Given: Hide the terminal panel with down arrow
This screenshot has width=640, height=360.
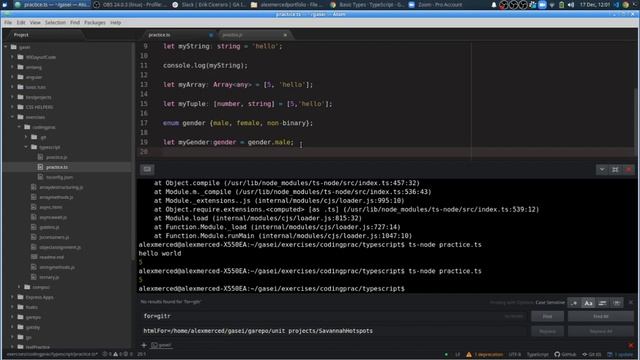Looking at the screenshot, I should 602,169.
